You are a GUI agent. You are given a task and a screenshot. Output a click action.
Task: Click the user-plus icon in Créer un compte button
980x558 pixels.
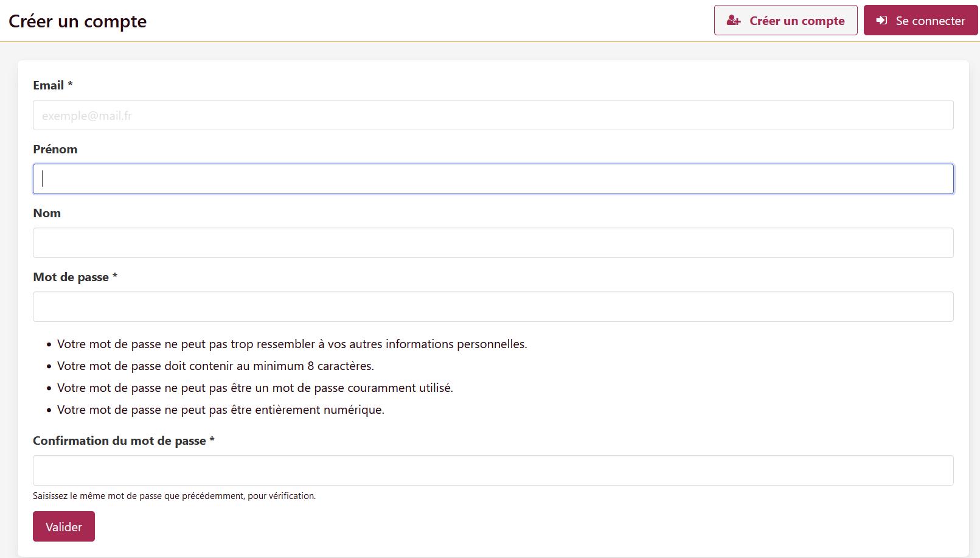click(734, 21)
